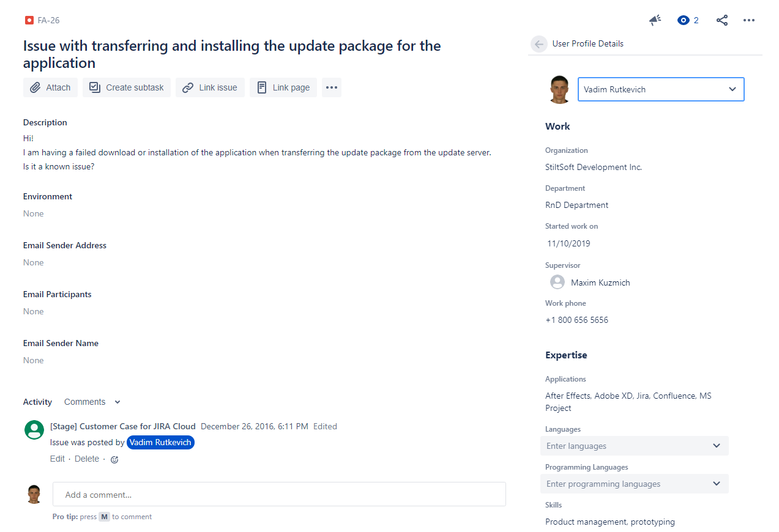779x532 pixels.
Task: Click the megaphone feedback icon
Action: coord(655,20)
